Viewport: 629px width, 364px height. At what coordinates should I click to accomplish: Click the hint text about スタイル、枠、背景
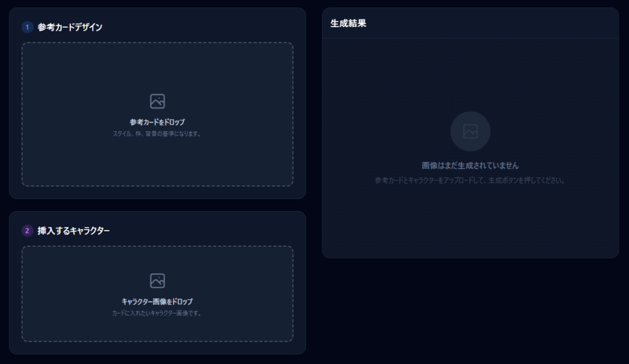[157, 133]
